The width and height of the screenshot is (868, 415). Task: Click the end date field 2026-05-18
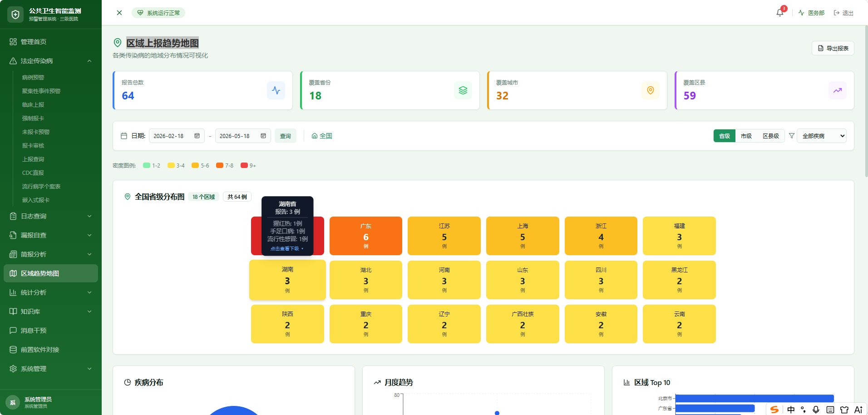243,136
